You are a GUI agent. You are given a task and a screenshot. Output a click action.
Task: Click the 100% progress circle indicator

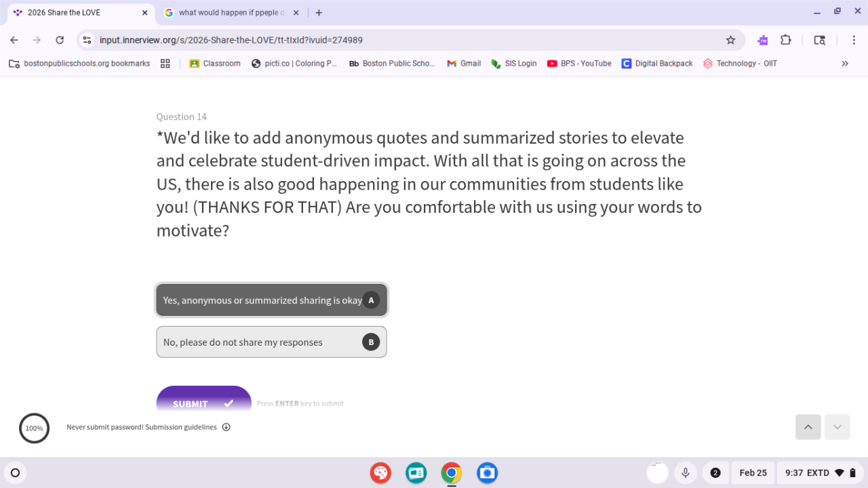(34, 428)
